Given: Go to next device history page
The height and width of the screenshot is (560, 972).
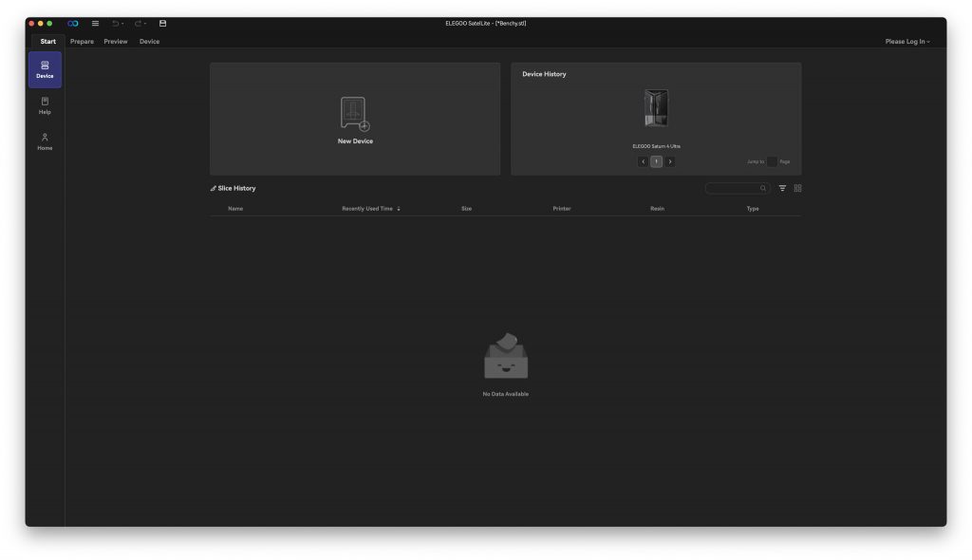Looking at the screenshot, I should (670, 161).
